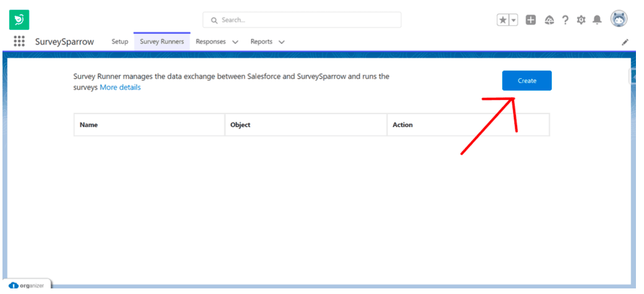Viewport: 644px width, 294px height.
Task: Click the SurveySparrow green logo
Action: (19, 20)
